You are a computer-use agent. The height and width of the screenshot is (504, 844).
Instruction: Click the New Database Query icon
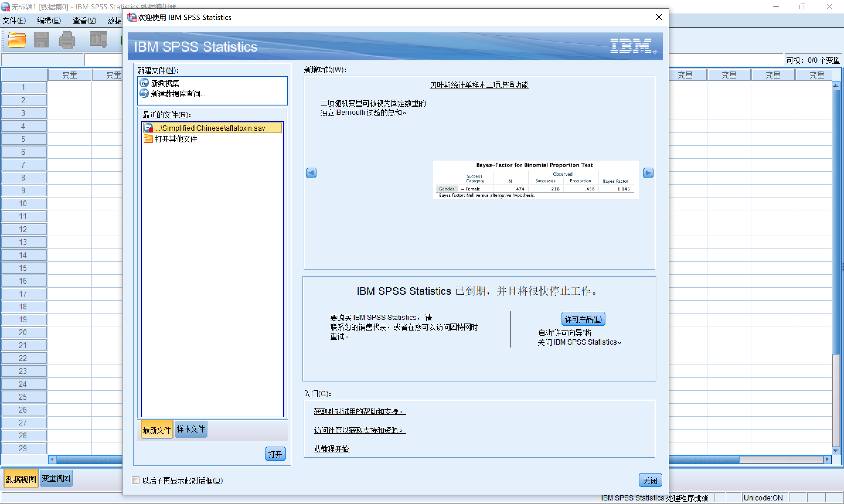[144, 93]
